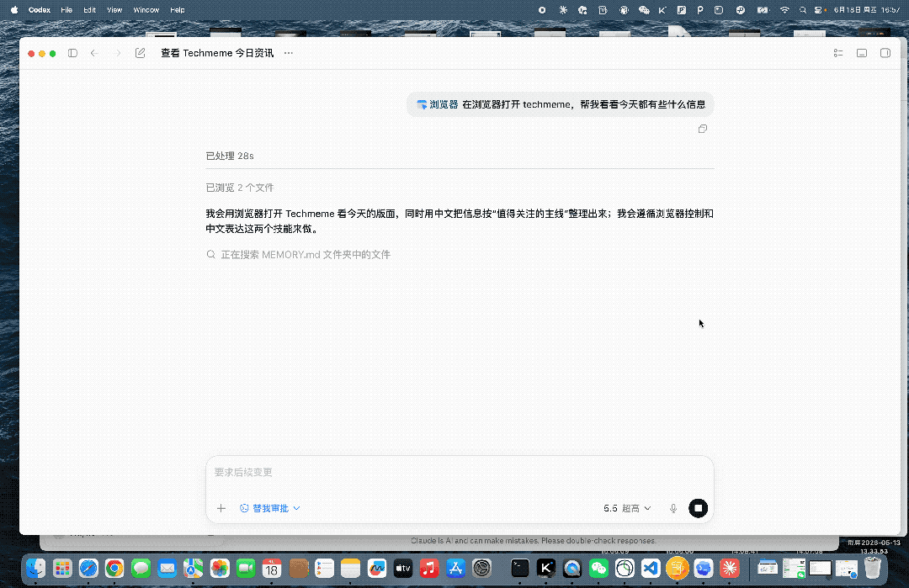
Task: Add an attachment with the plus button
Action: tap(221, 508)
